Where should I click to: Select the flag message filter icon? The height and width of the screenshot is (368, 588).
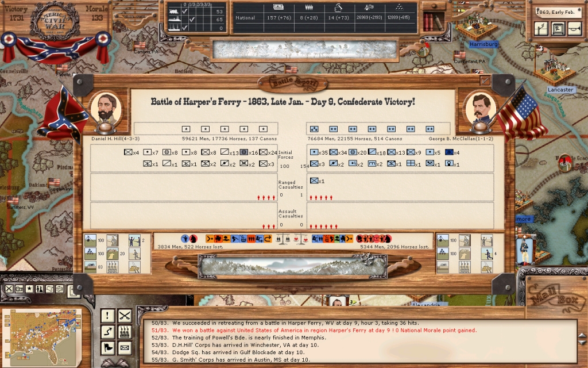click(x=107, y=347)
